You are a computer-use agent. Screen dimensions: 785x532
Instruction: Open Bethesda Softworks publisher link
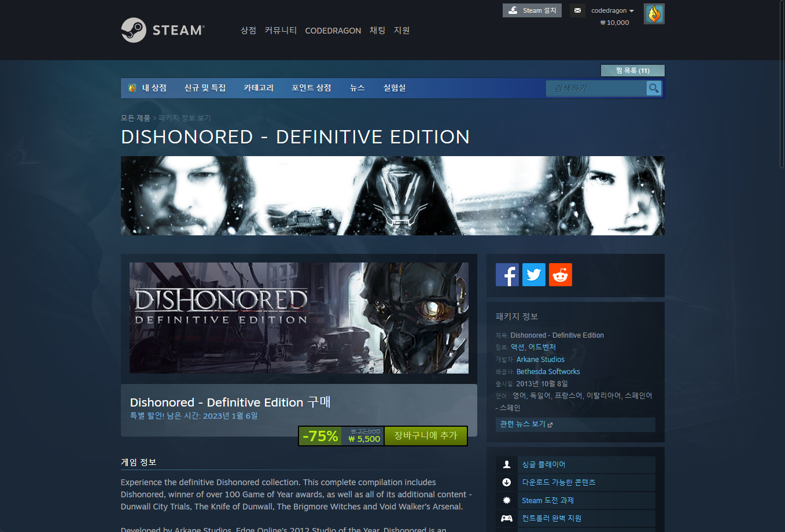(548, 372)
